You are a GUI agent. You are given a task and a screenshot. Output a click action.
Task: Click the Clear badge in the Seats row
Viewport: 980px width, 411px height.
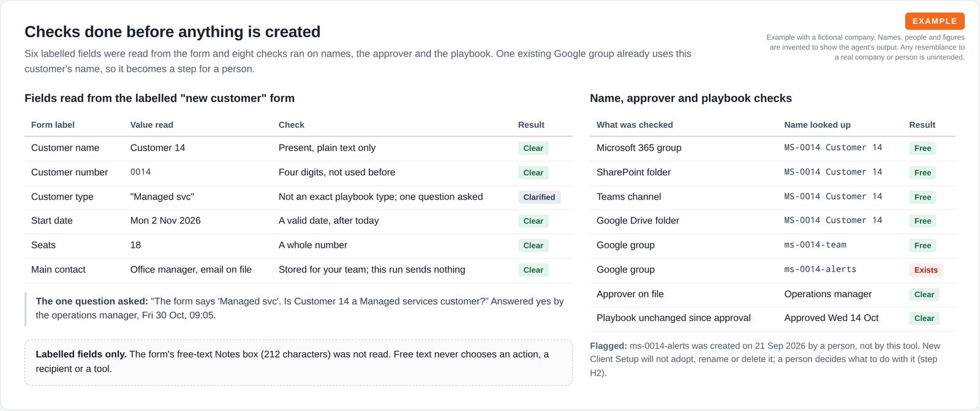point(533,246)
